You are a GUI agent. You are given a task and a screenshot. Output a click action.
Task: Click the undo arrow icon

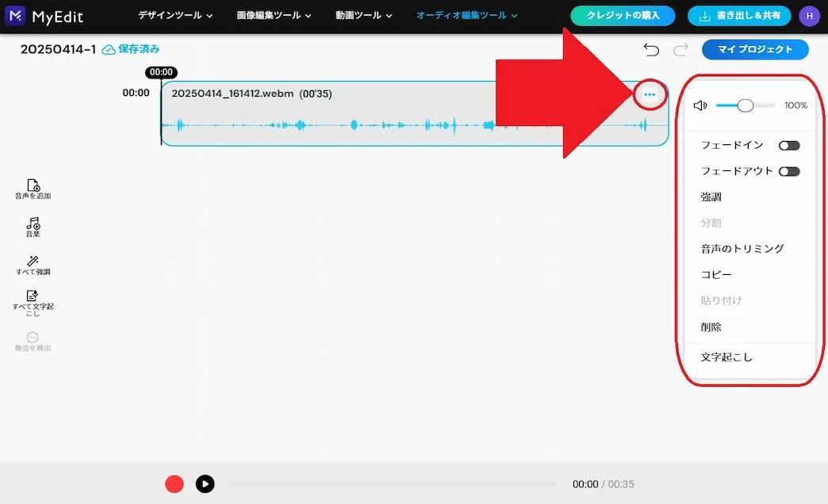(651, 49)
